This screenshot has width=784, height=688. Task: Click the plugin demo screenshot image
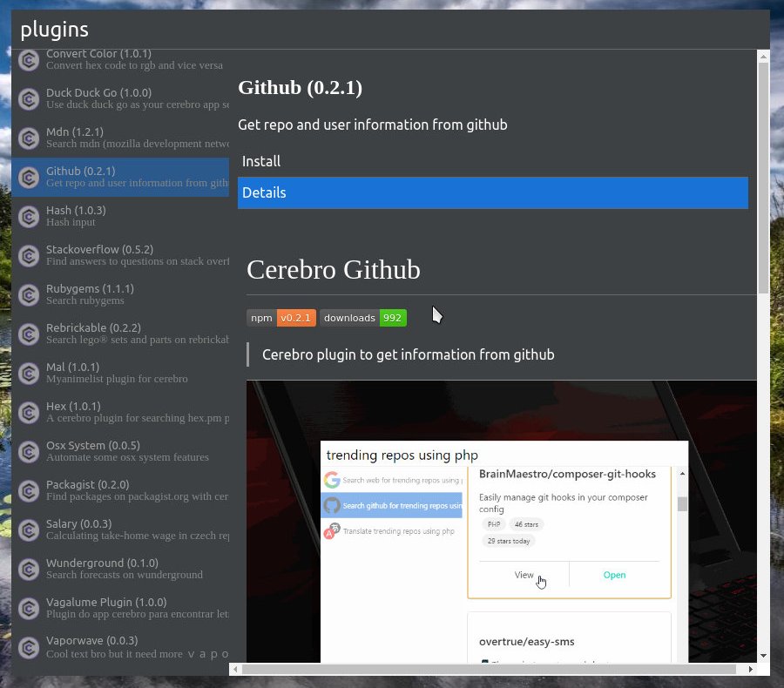502,522
